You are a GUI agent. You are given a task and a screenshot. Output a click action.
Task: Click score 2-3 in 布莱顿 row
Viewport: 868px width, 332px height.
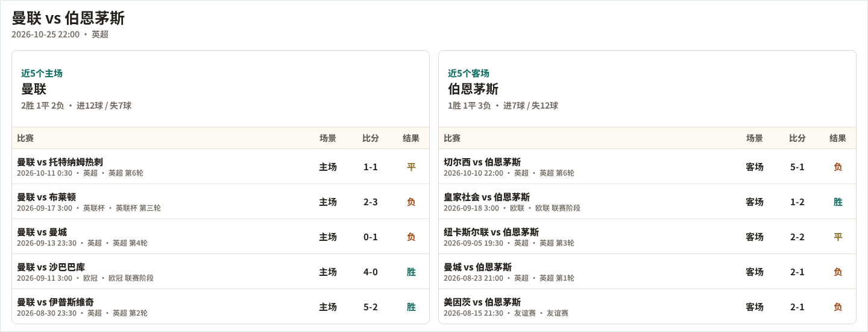point(371,202)
